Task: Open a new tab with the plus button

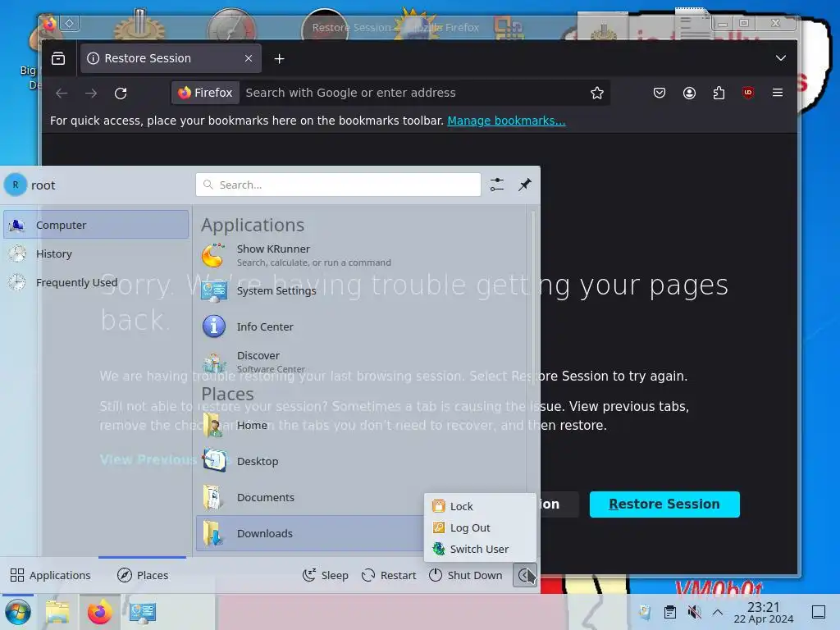Action: coord(279,58)
